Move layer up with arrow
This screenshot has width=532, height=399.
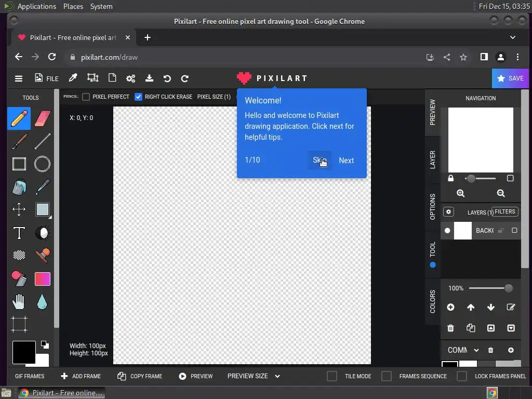[471, 307]
